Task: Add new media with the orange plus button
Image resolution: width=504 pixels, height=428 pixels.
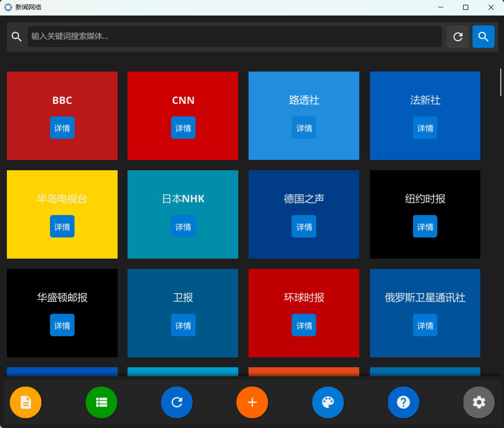Action: [x=252, y=402]
